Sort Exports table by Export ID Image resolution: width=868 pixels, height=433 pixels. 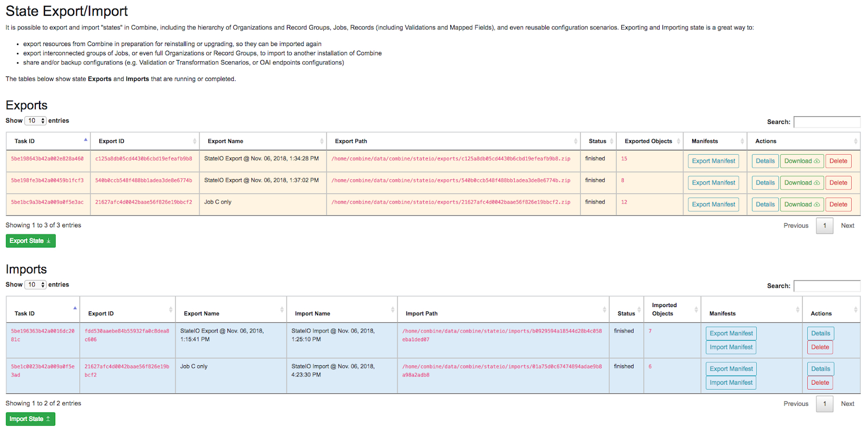click(144, 141)
